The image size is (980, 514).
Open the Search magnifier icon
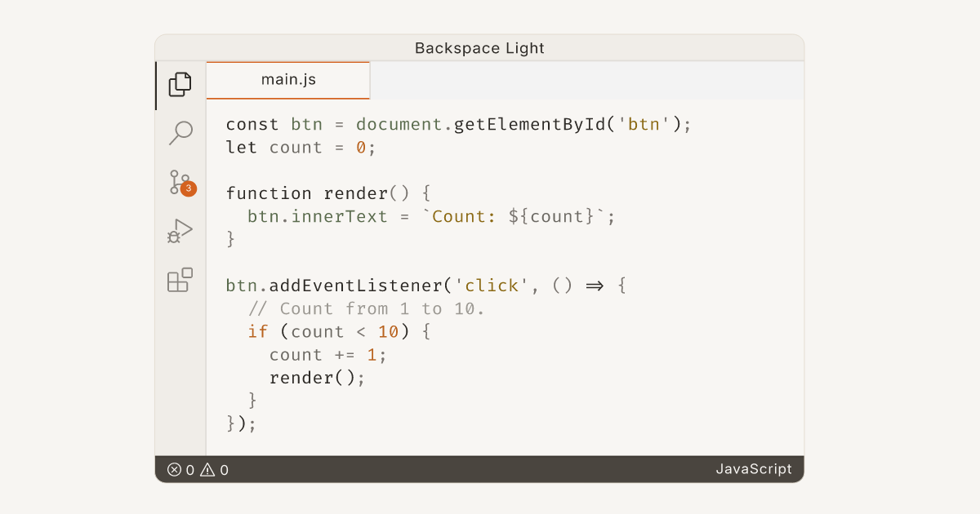(180, 133)
